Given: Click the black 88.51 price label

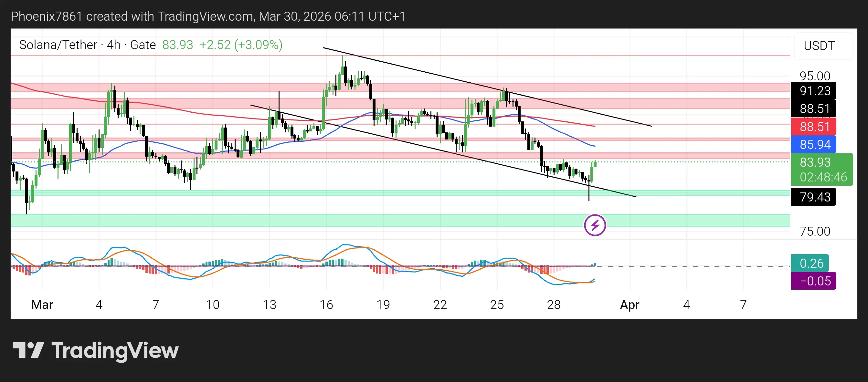Looking at the screenshot, I should (x=815, y=109).
